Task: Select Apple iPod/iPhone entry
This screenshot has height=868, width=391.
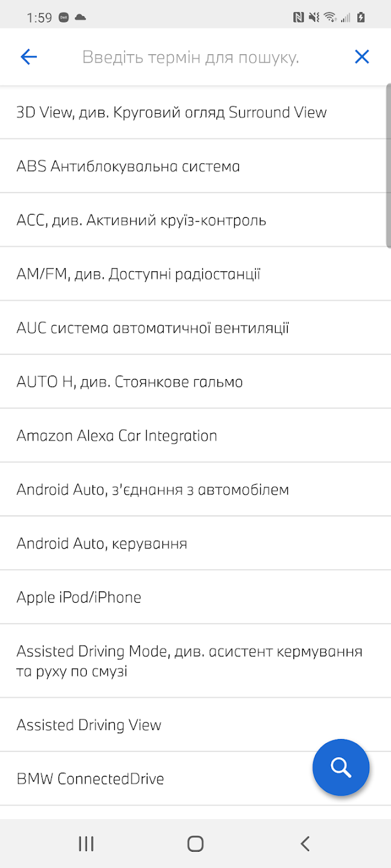Action: (79, 597)
